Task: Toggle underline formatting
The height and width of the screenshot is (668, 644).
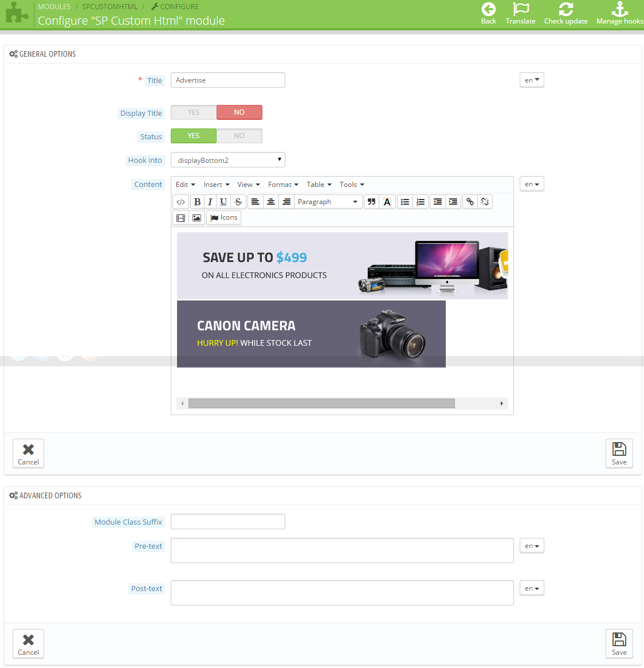Action: [223, 202]
